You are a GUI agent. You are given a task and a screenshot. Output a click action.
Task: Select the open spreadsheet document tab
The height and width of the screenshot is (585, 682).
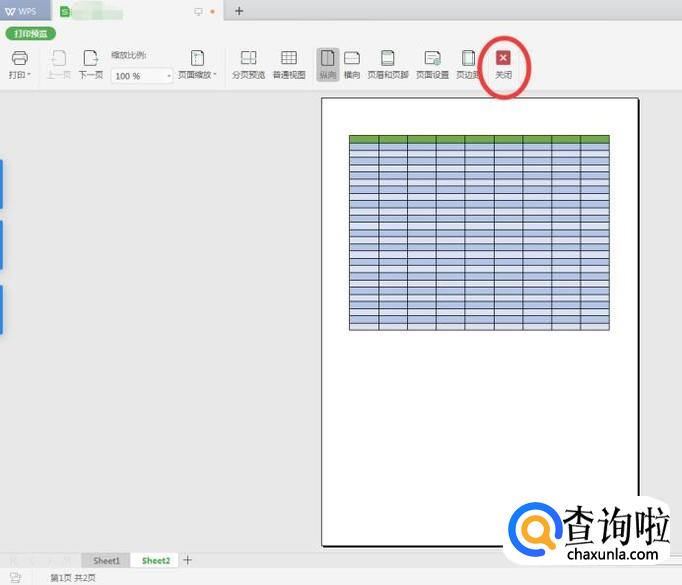tap(137, 11)
